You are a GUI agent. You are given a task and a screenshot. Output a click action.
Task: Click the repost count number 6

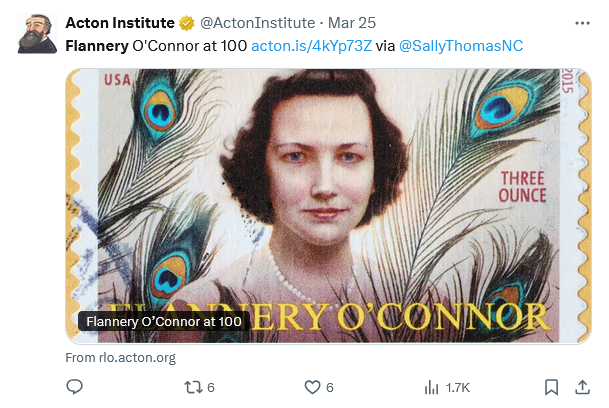click(x=211, y=387)
